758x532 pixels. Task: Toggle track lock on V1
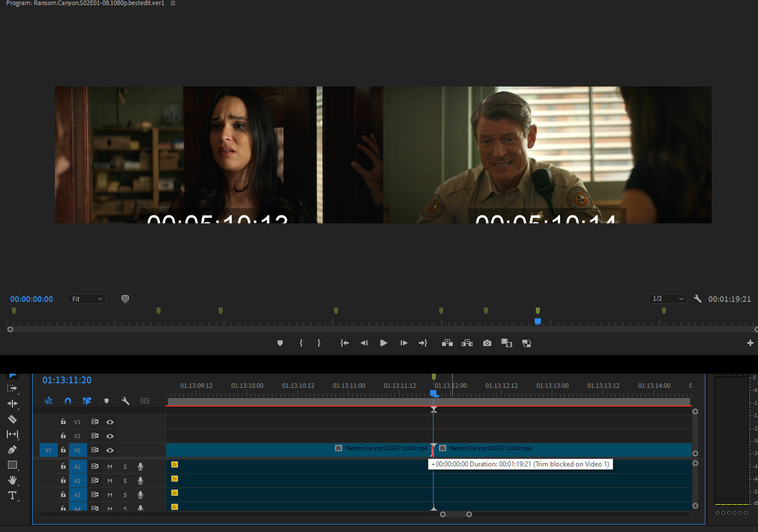pos(63,450)
